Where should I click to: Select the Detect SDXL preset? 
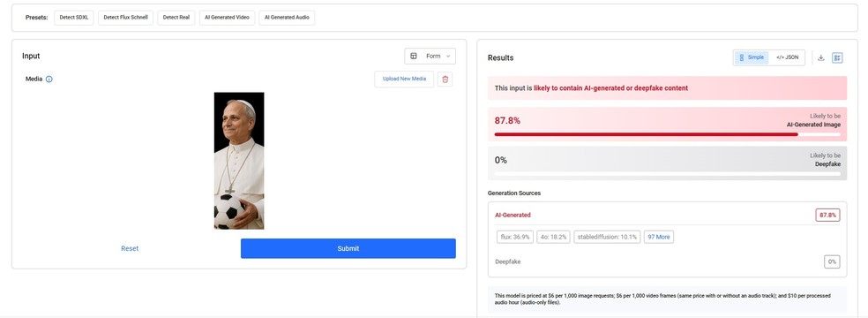click(x=73, y=18)
